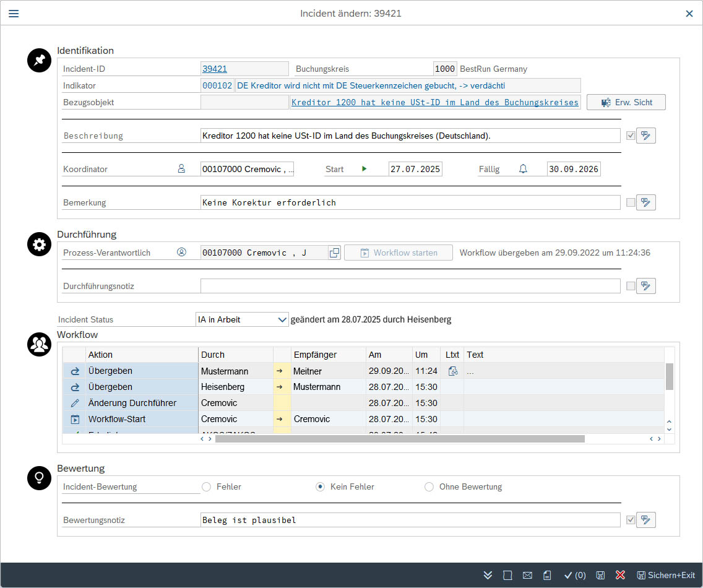The image size is (703, 588).
Task: Click the Koordinator person icon
Action: (x=181, y=168)
